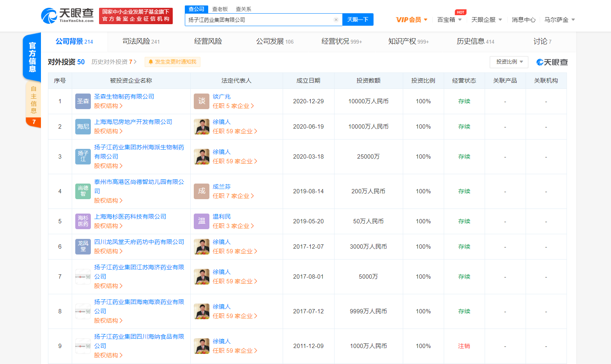Open 泰州市高港区尚德智幼儿园有限公司 link
The height and width of the screenshot is (364, 611).
click(139, 187)
